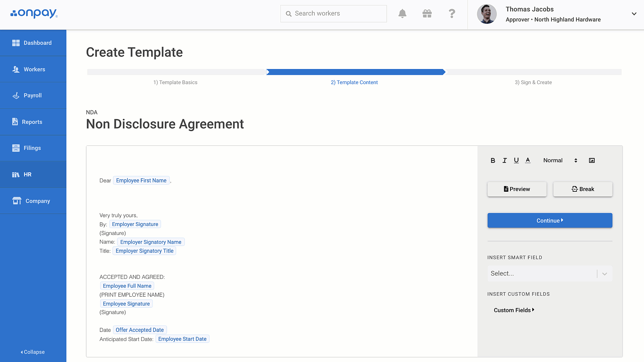This screenshot has height=362, width=644.
Task: Toggle italic formatting
Action: coord(504,161)
